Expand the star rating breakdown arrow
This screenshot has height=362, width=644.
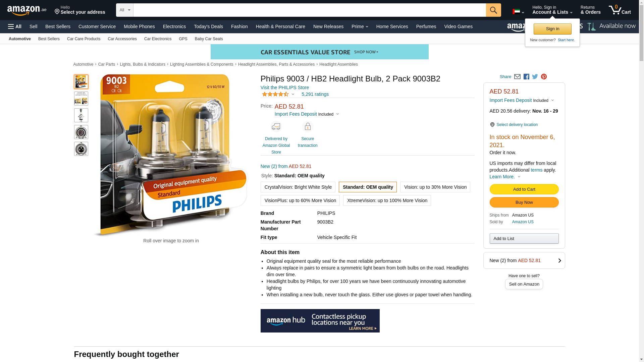293,95
